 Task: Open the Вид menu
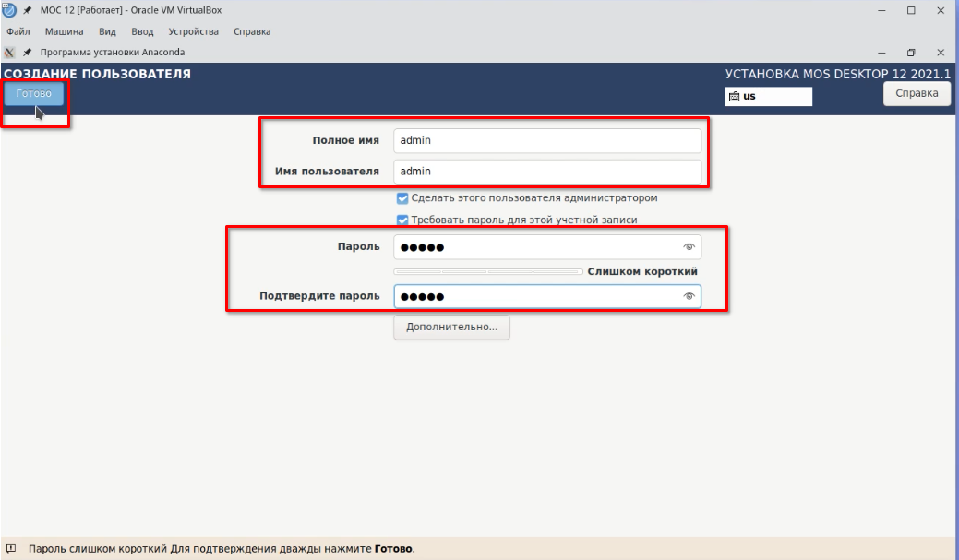click(x=107, y=31)
